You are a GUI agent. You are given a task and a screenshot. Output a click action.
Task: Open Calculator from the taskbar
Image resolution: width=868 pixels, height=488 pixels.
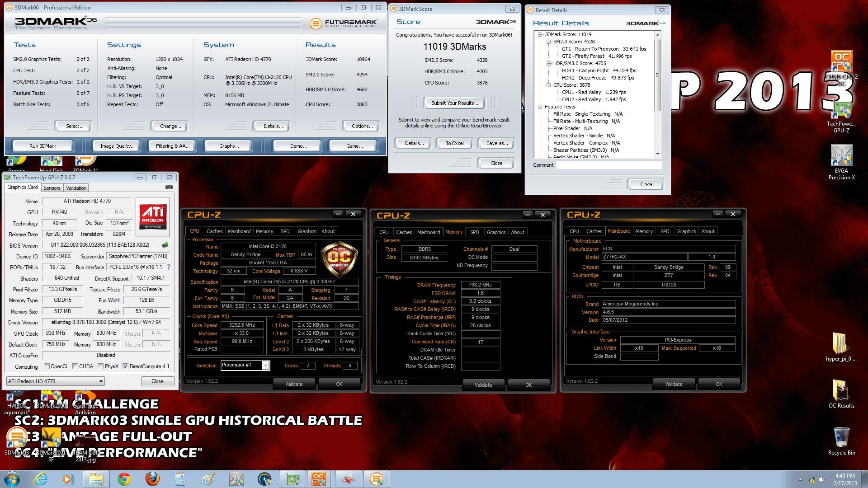[x=180, y=479]
